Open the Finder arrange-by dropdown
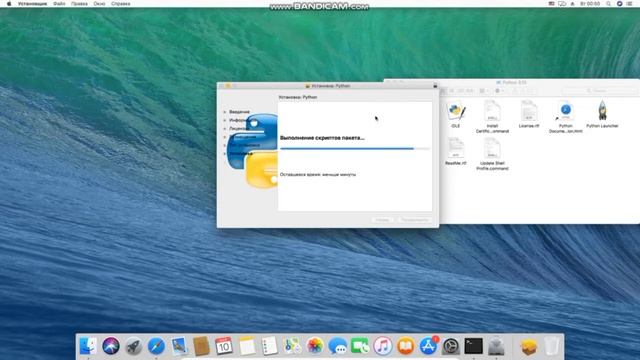 click(x=484, y=91)
